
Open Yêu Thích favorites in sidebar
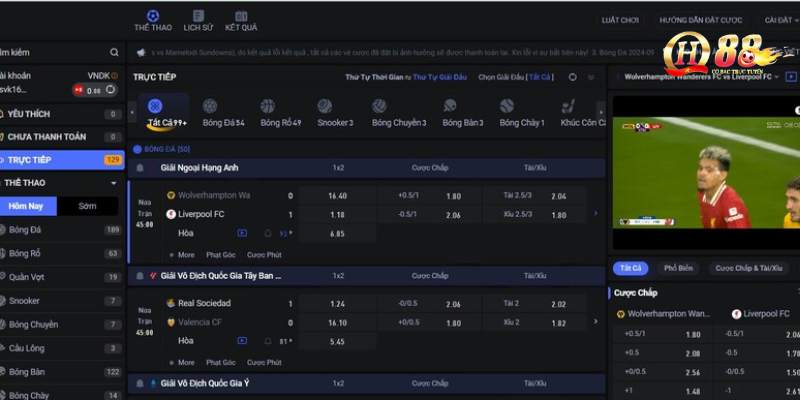point(62,114)
